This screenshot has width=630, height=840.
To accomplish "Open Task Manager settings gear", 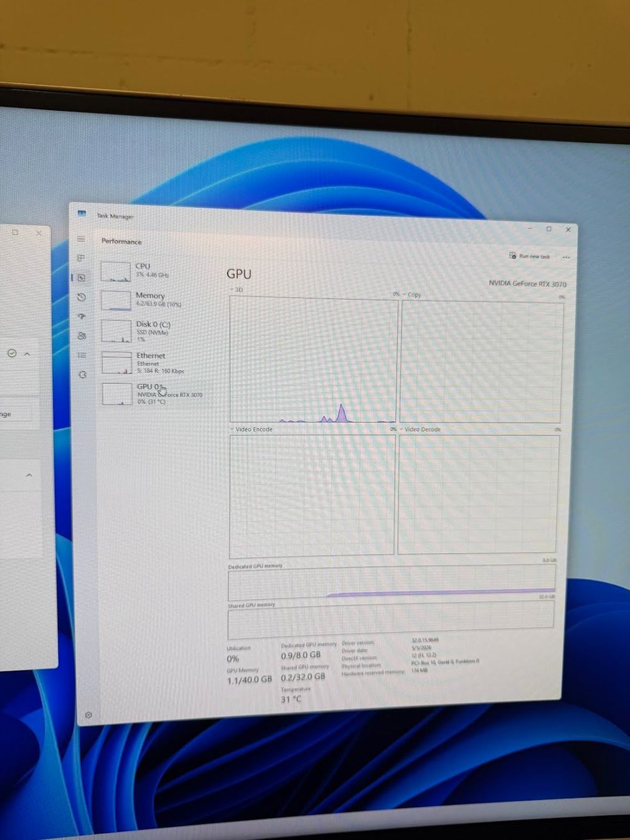I will (x=88, y=715).
